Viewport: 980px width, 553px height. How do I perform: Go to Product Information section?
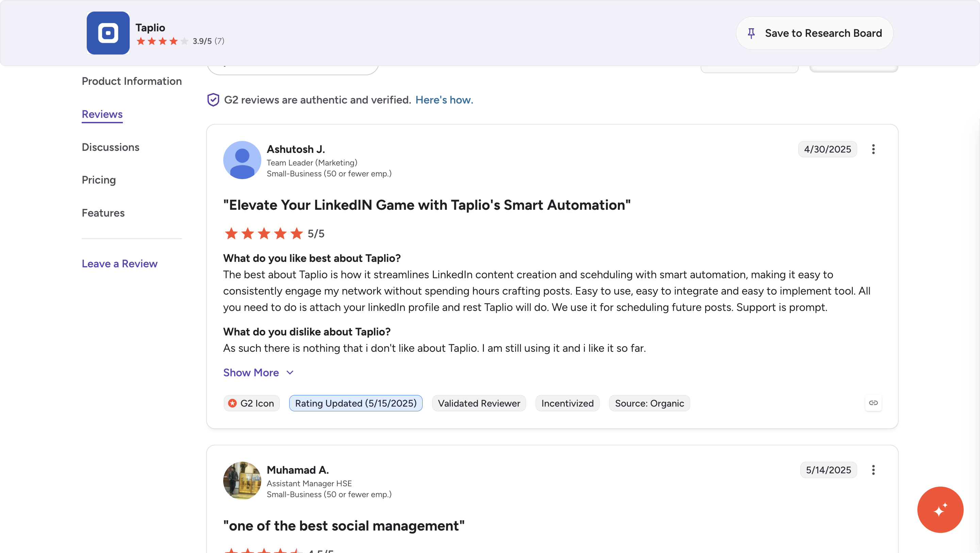coord(132,81)
